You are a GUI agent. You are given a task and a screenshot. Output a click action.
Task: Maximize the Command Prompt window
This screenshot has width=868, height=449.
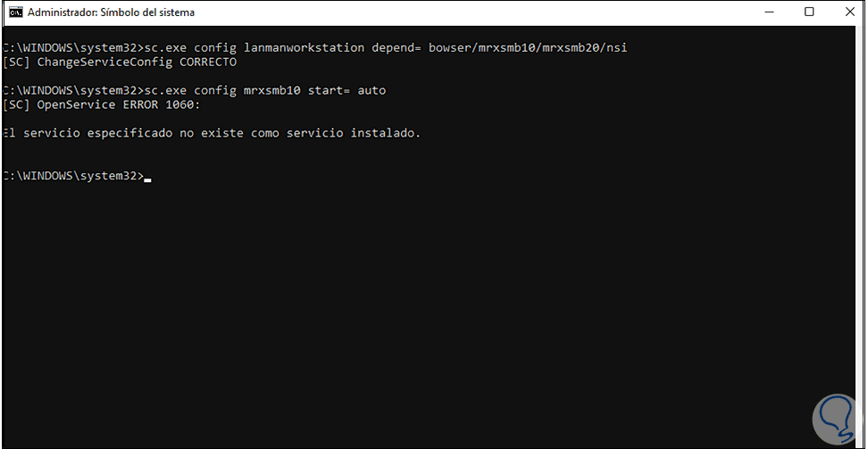[x=809, y=12]
